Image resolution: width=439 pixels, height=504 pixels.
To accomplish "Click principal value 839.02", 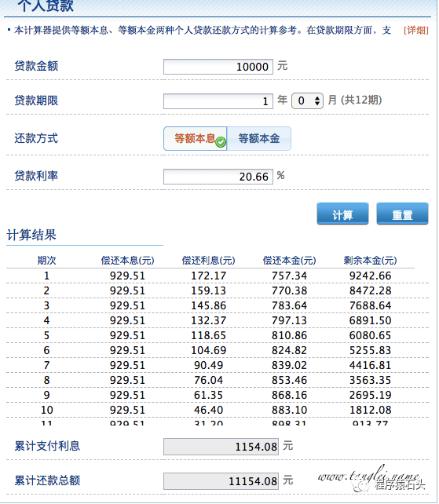I will [x=290, y=365].
